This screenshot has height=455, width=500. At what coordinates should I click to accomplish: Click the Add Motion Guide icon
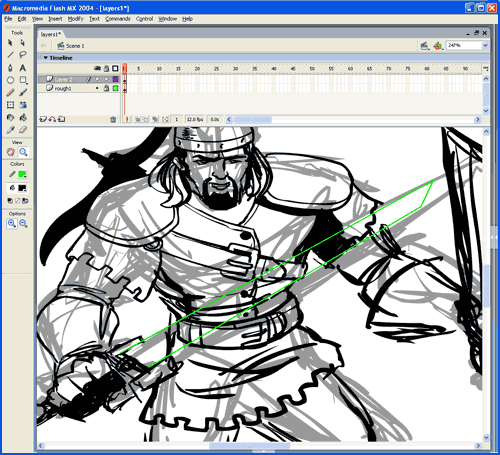(52, 119)
